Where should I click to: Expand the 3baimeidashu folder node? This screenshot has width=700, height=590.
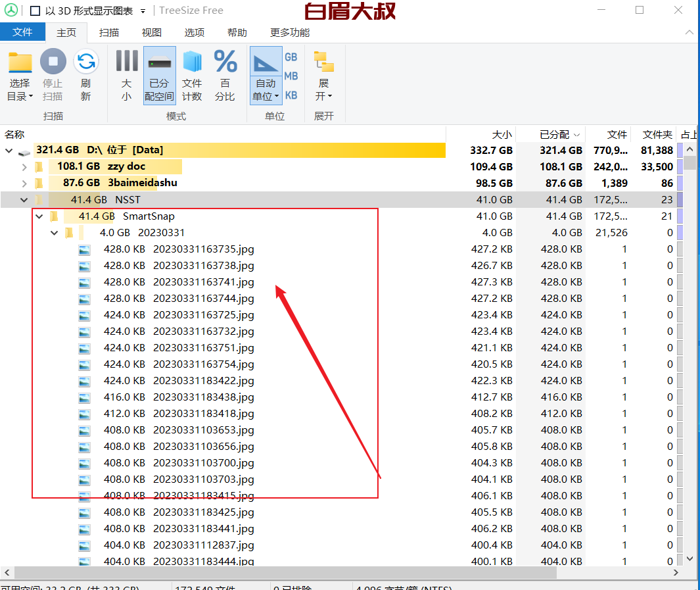click(24, 184)
